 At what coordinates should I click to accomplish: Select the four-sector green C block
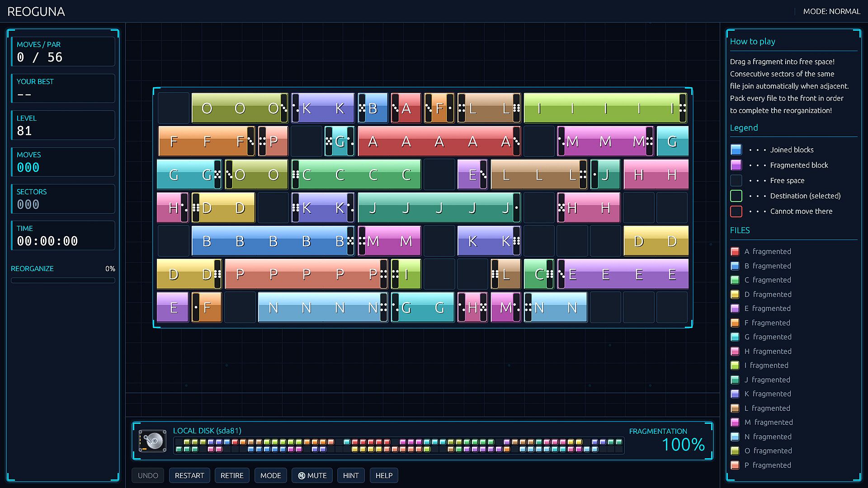pyautogui.click(x=356, y=174)
